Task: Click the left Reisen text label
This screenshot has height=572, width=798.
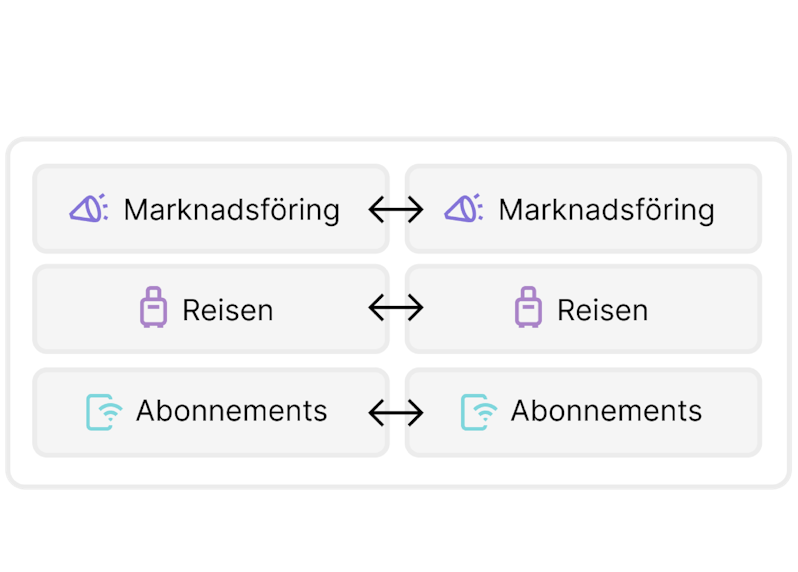Action: pyautogui.click(x=227, y=310)
